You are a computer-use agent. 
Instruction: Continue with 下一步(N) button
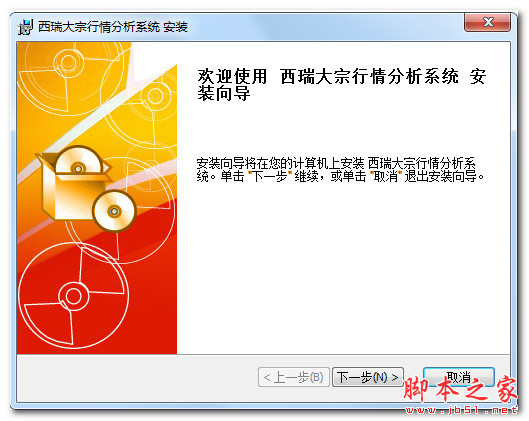point(368,377)
